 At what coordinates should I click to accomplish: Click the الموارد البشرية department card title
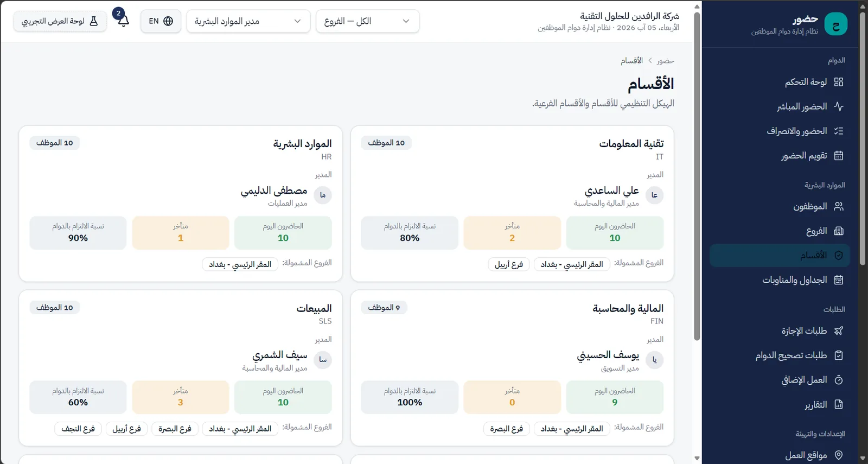(x=302, y=144)
